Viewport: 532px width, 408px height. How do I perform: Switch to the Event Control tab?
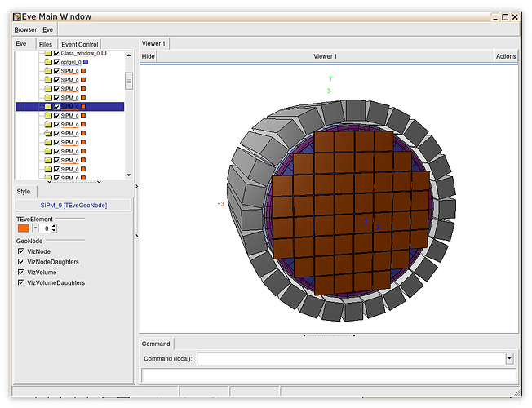point(78,44)
